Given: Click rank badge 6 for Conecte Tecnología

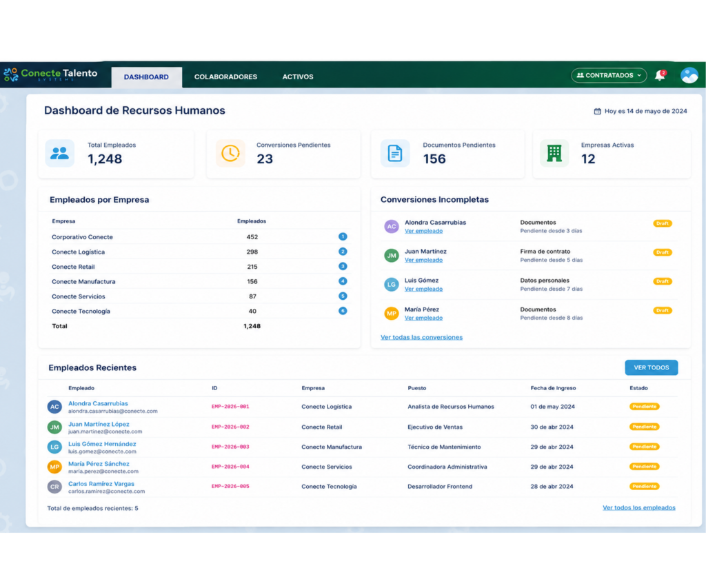Looking at the screenshot, I should [x=343, y=311].
